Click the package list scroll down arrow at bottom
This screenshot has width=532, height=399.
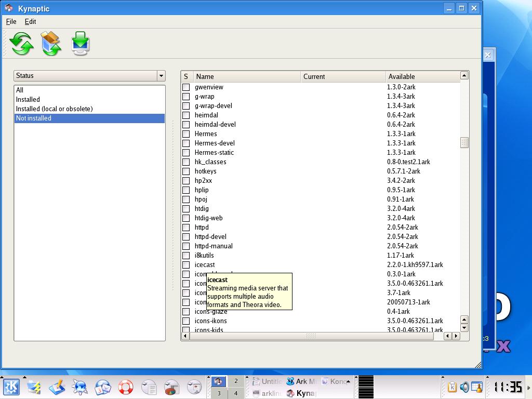[464, 328]
